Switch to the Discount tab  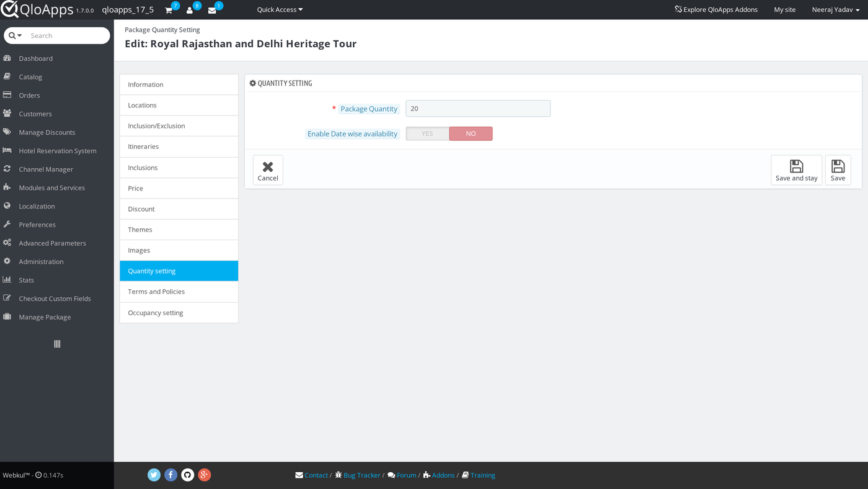pos(179,209)
